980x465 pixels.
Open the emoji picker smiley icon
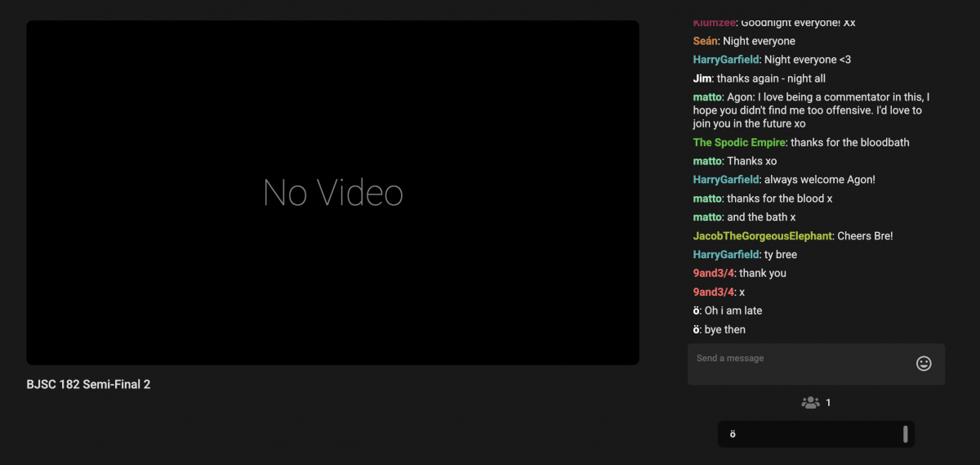[924, 364]
